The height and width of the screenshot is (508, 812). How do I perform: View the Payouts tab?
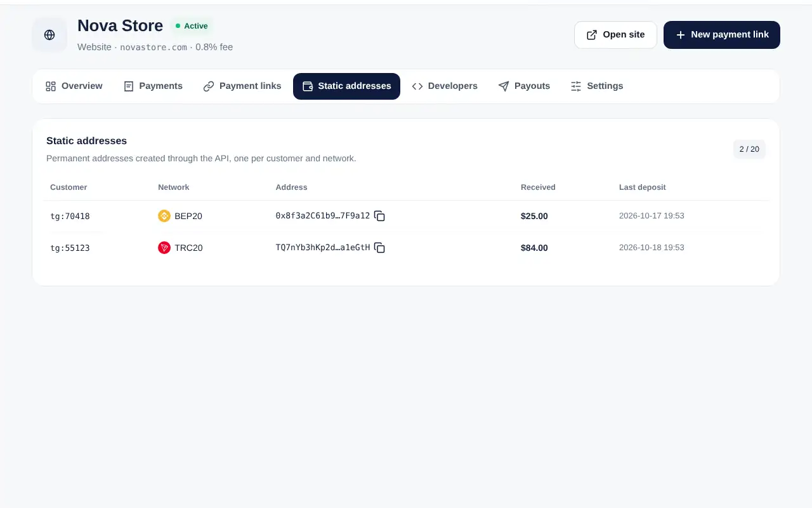[x=524, y=86]
